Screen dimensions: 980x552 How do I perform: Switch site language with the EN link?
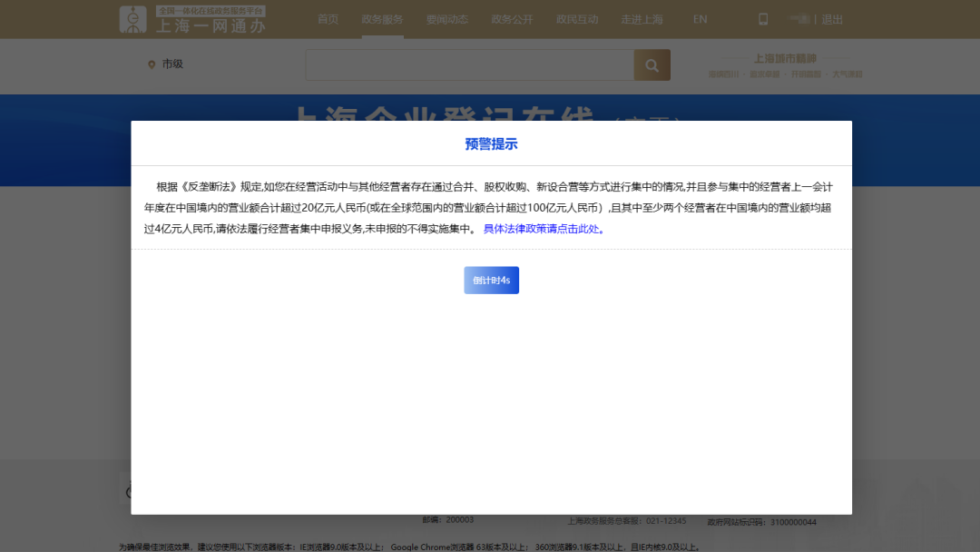[700, 18]
